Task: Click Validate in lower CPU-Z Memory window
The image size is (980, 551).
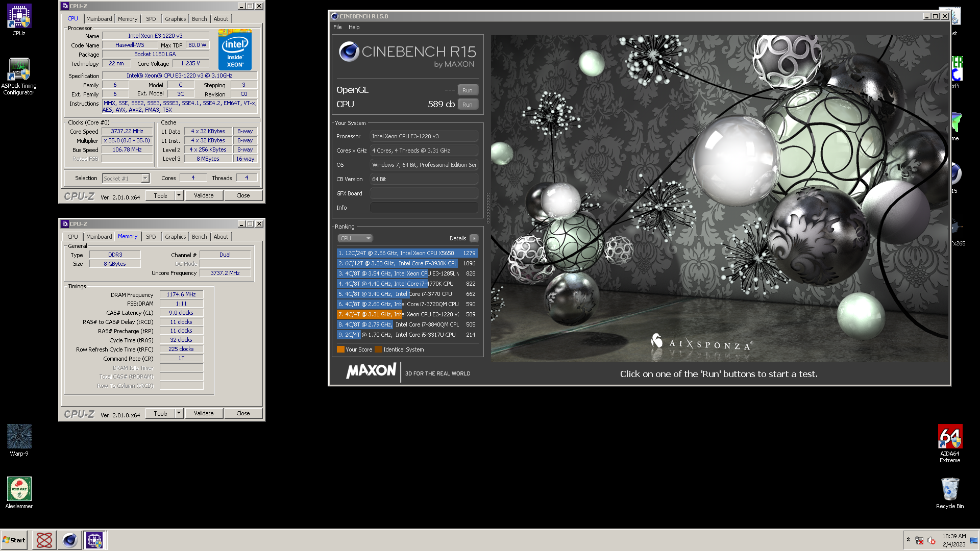Action: click(x=204, y=413)
